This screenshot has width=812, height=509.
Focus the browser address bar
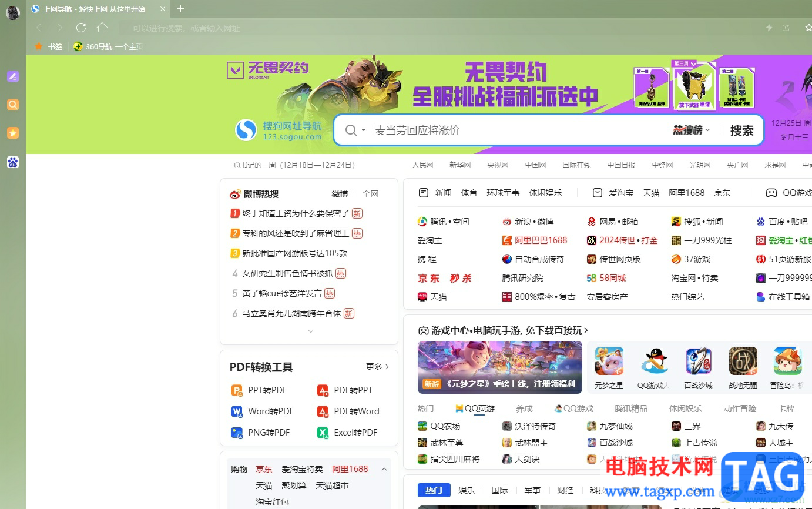[x=439, y=28]
